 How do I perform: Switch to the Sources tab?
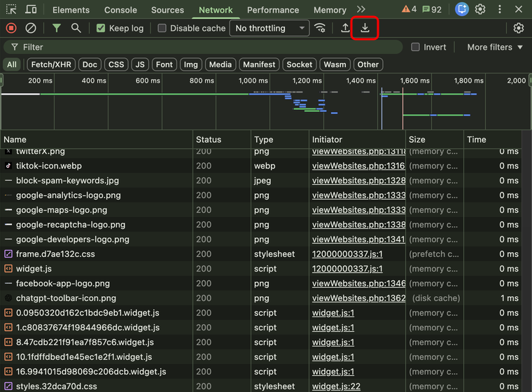pyautogui.click(x=167, y=10)
